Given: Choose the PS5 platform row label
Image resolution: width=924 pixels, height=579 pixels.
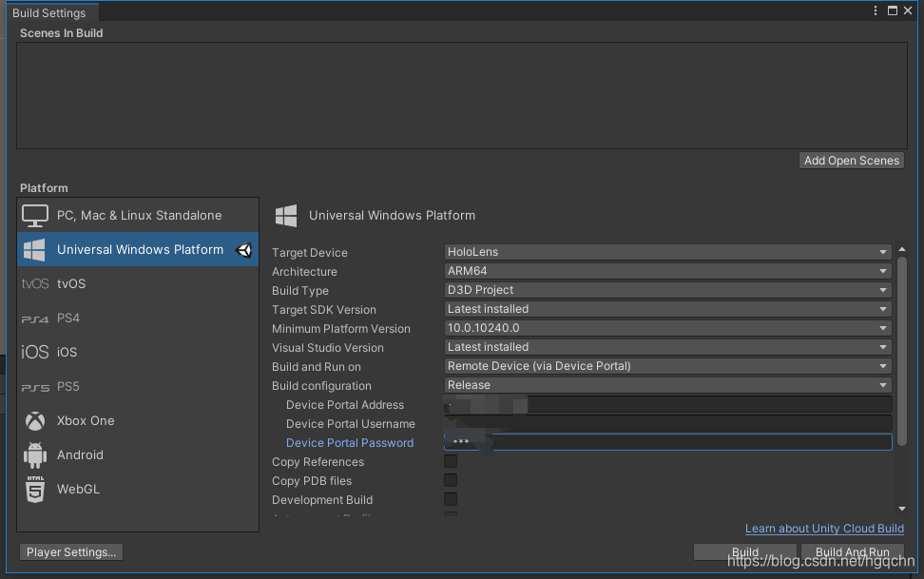Looking at the screenshot, I should pos(68,387).
